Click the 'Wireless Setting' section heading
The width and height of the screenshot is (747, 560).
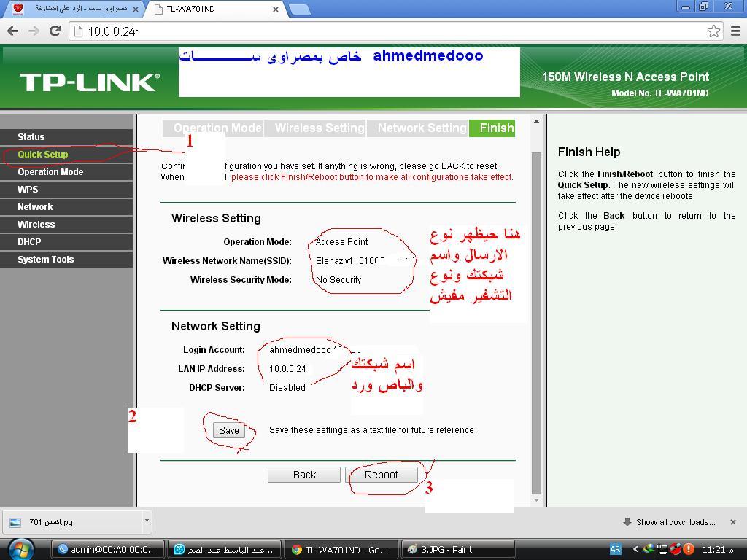coord(216,219)
